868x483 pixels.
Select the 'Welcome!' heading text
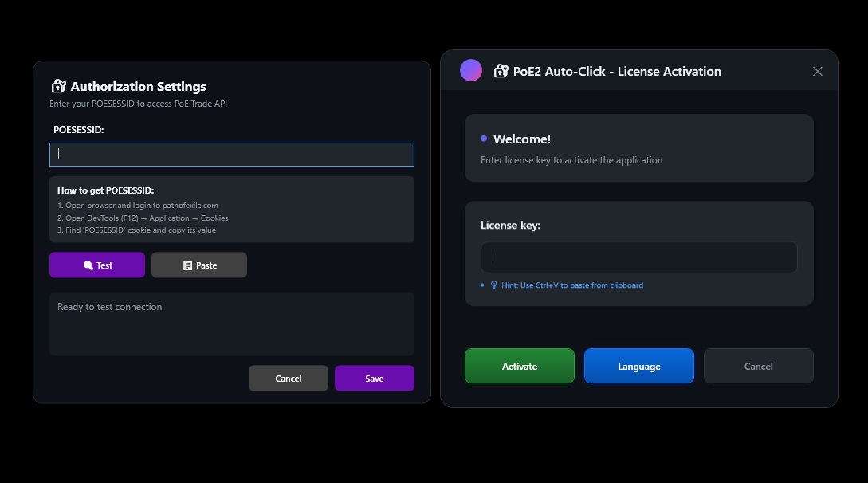(521, 139)
